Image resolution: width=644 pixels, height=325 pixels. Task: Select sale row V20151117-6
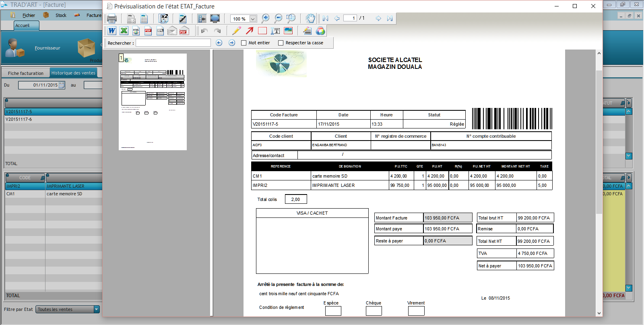coord(54,120)
